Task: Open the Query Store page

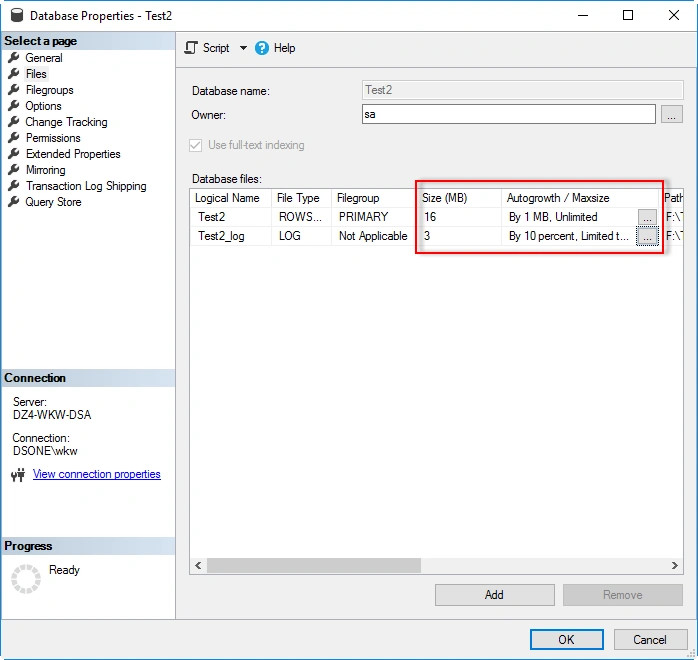Action: (x=53, y=202)
